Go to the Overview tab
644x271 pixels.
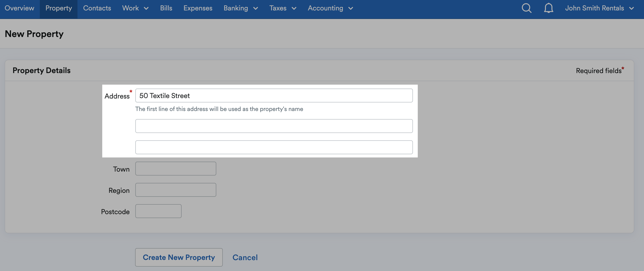tap(19, 8)
